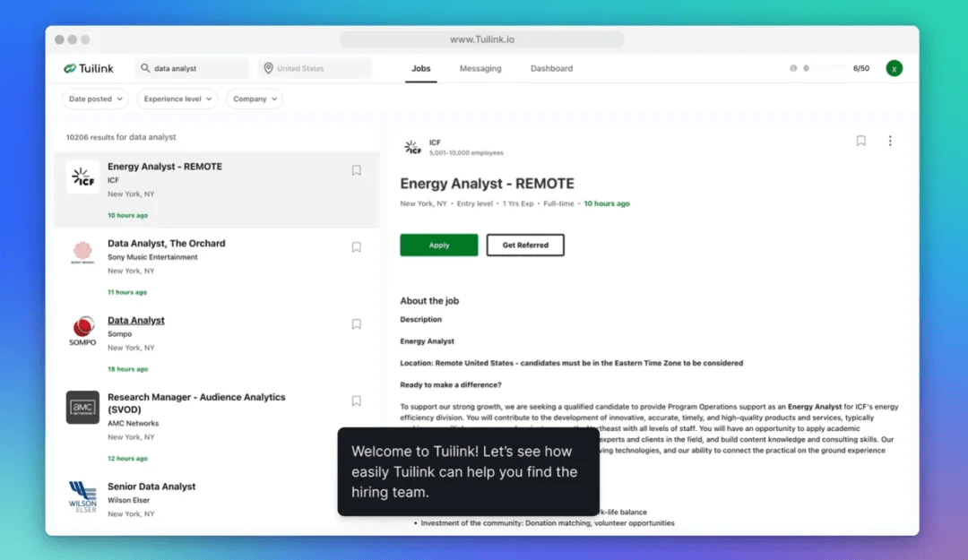968x560 pixels.
Task: Click the 6/50 usage progress bar
Action: (825, 68)
